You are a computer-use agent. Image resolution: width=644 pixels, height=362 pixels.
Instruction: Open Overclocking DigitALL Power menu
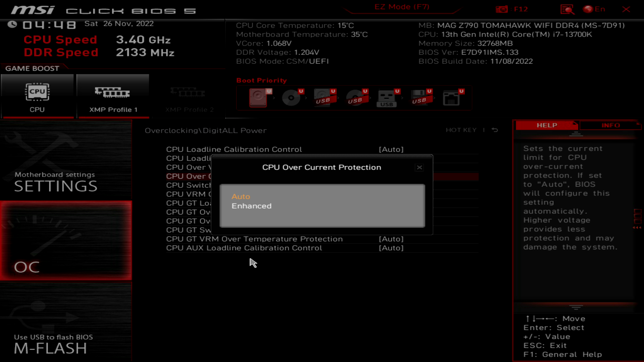point(206,130)
